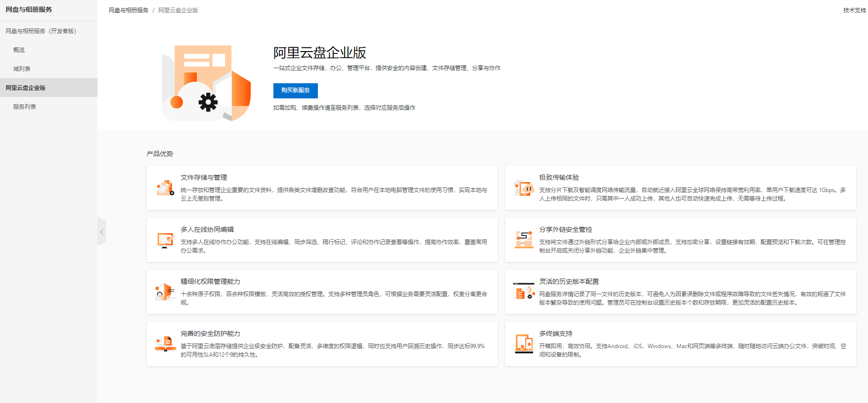Click the 多终端支持 card icon
Screen dimensions: 868x403
[524, 344]
